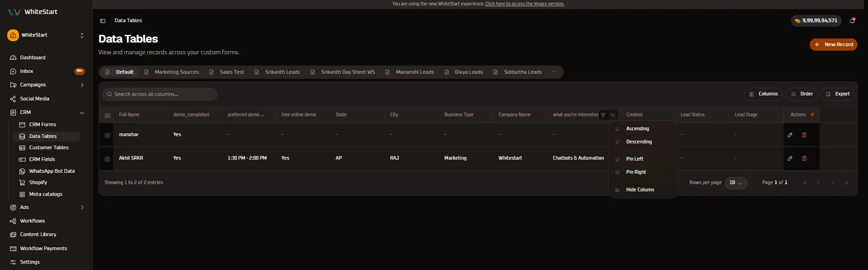Open the Shopify page
This screenshot has height=270, width=868.
tap(38, 182)
